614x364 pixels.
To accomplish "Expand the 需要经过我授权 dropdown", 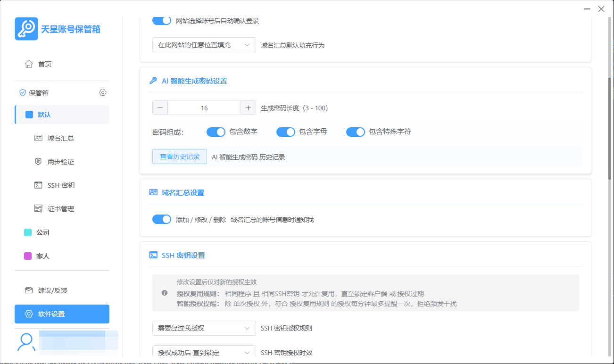I will click(x=204, y=328).
